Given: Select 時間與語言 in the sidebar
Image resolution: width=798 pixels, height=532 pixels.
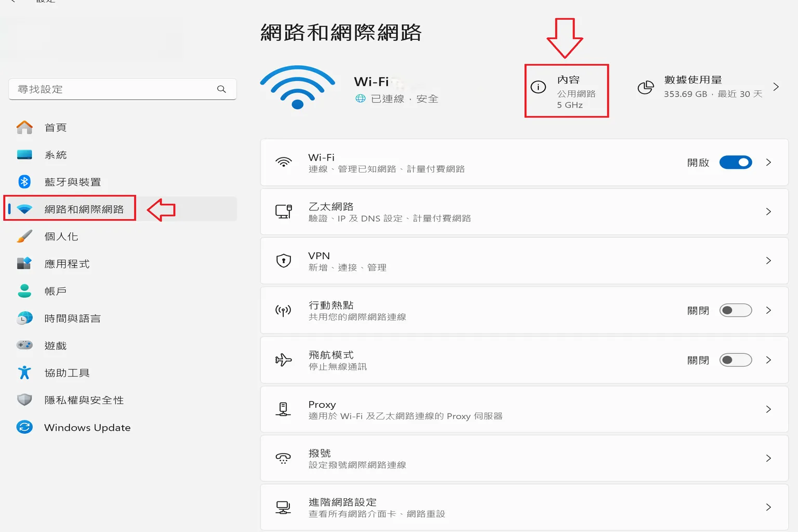Looking at the screenshot, I should (123, 318).
